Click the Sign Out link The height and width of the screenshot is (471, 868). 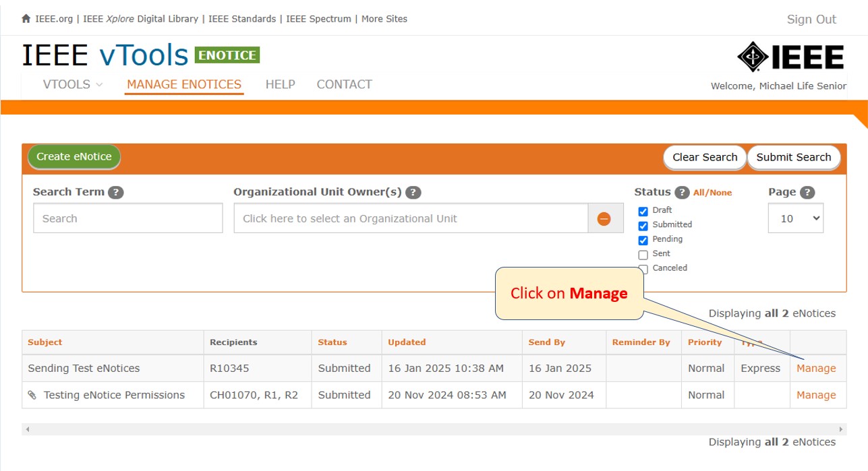tap(811, 20)
